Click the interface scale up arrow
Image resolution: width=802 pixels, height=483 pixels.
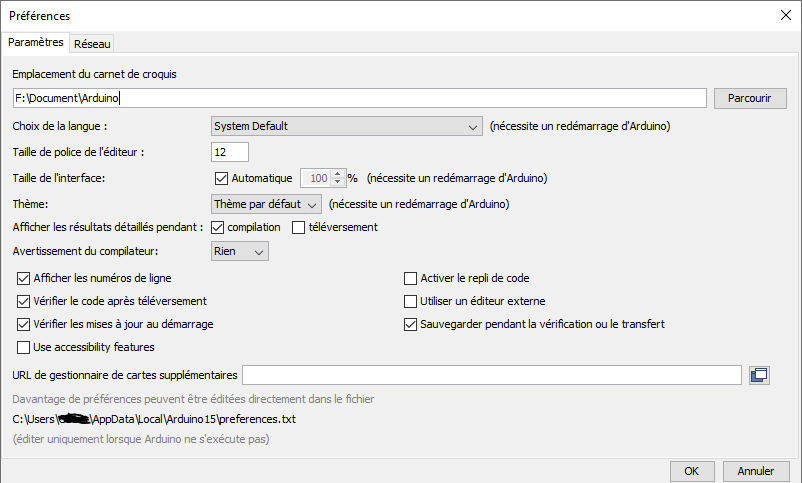click(337, 173)
